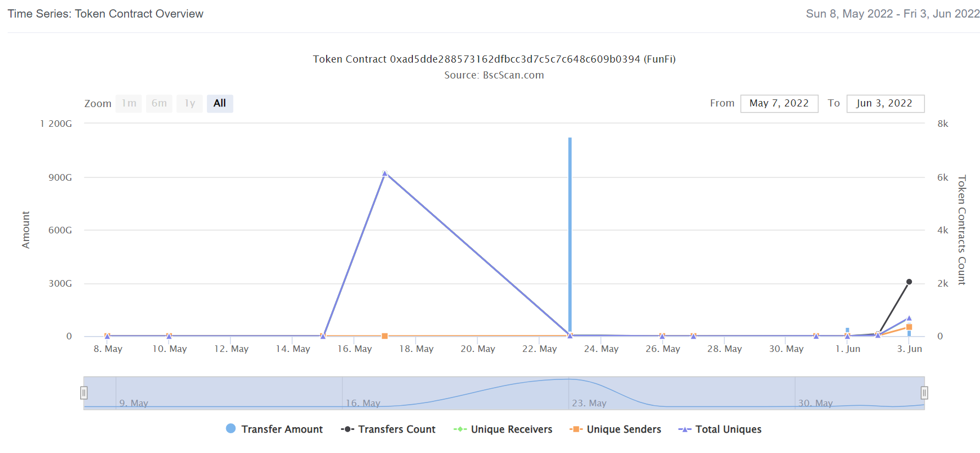This screenshot has width=980, height=453.
Task: Toggle the Transfer Amount legend series
Action: tap(275, 429)
